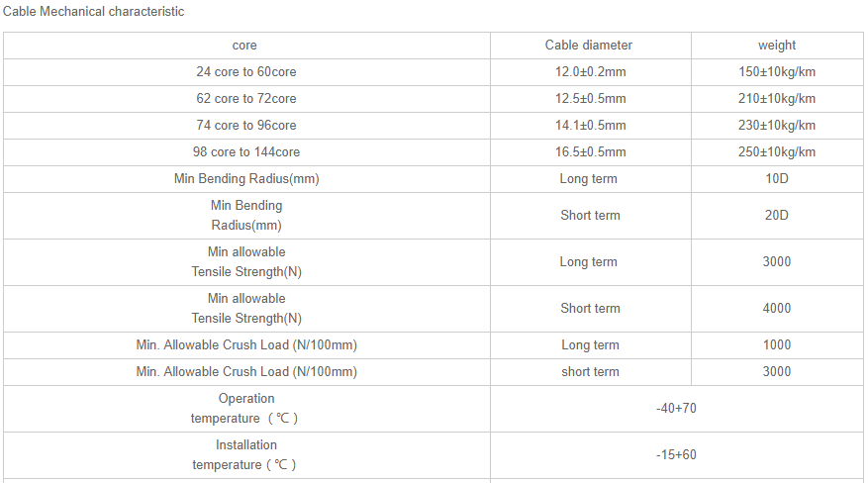868x483 pixels.
Task: Click the 210±10kg/km weight value
Action: 777,99
